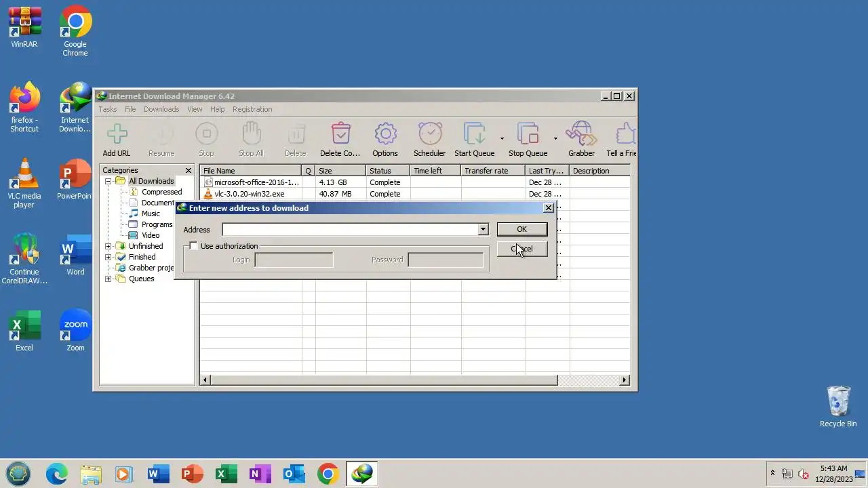Screen dimensions: 868x488
Task: Click the Add URL toolbar icon
Action: [117, 134]
